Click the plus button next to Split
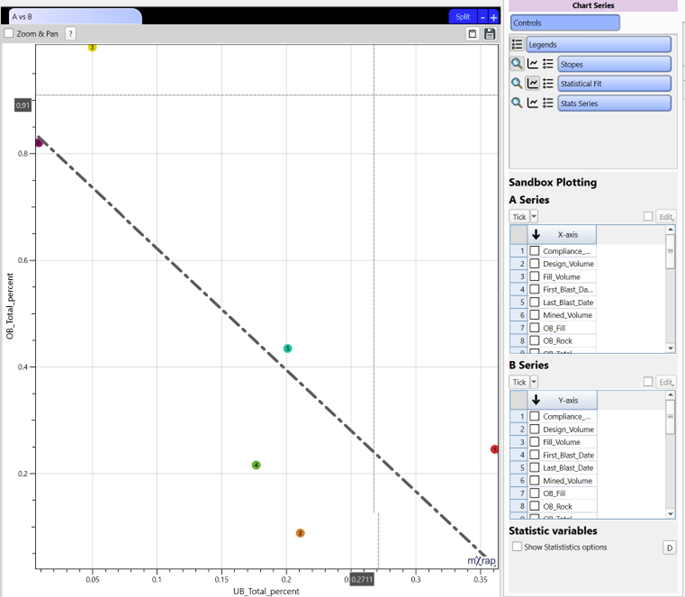This screenshot has width=685, height=597. tap(494, 17)
